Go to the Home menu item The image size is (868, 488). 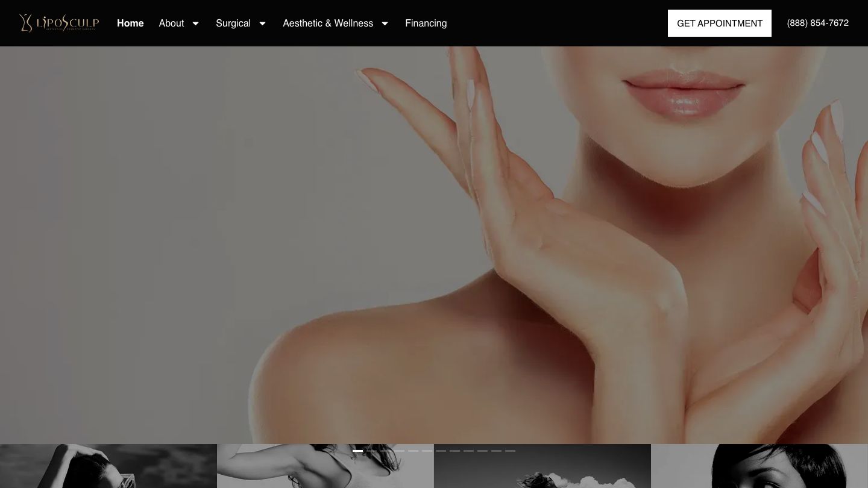click(130, 23)
